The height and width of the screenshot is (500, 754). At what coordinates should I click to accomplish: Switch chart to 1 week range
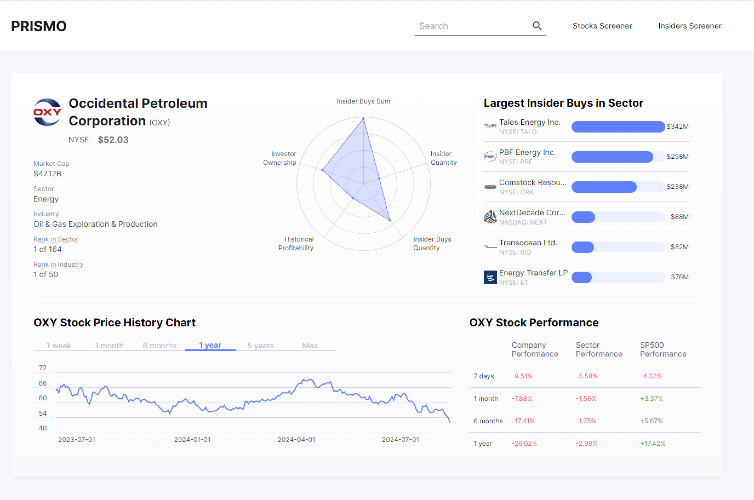click(59, 345)
